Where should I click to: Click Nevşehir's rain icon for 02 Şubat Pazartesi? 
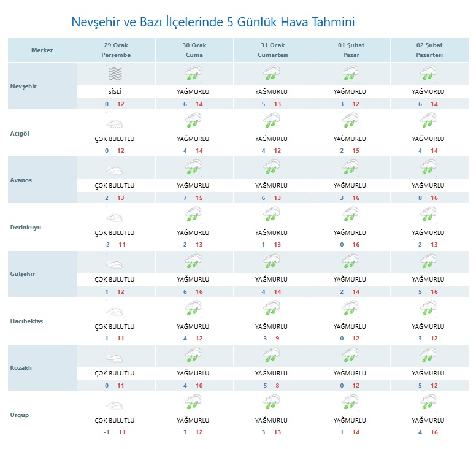(x=428, y=74)
